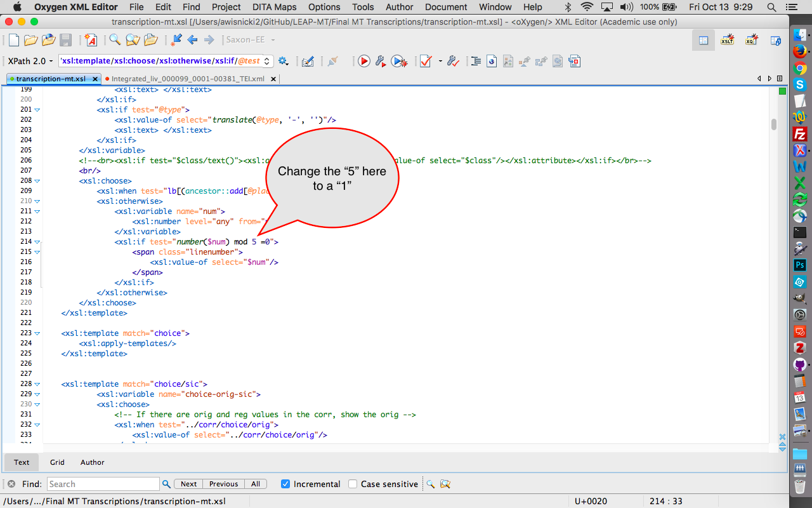Click the Validate red checkmark icon
Image resolution: width=812 pixels, height=508 pixels.
[426, 62]
